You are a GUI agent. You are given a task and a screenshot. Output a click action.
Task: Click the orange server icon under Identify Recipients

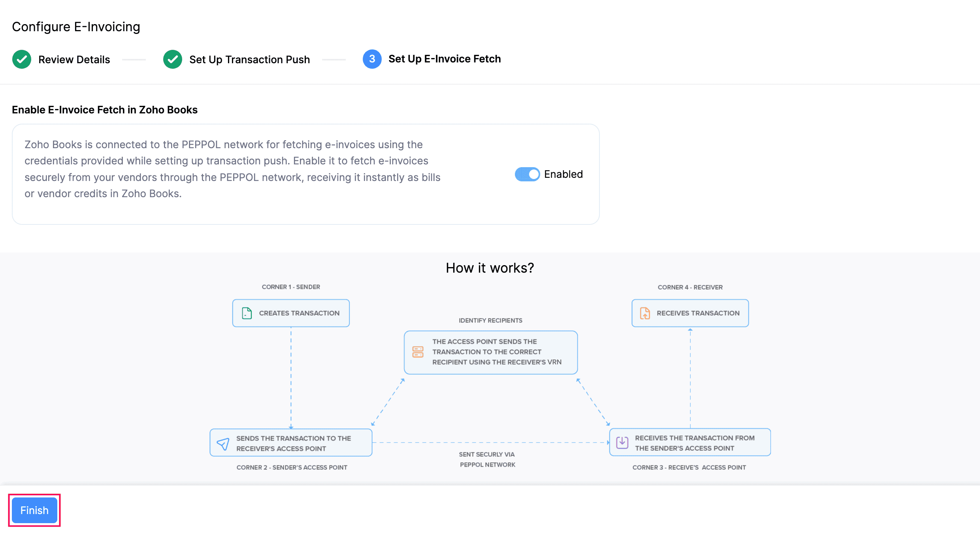click(418, 352)
